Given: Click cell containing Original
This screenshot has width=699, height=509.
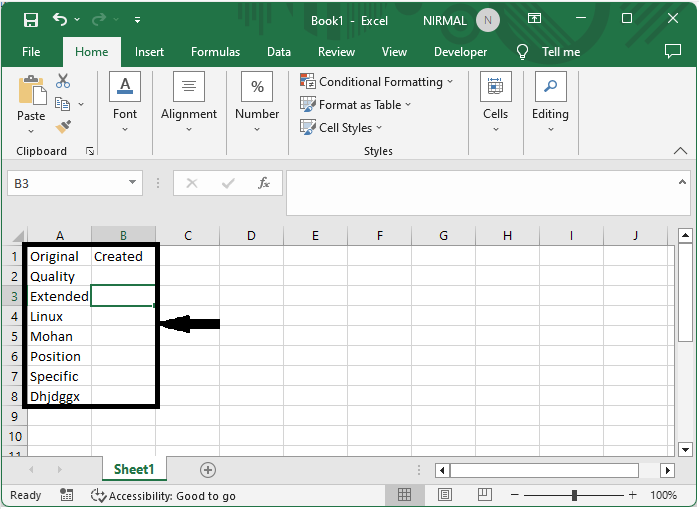Looking at the screenshot, I should click(x=60, y=256).
